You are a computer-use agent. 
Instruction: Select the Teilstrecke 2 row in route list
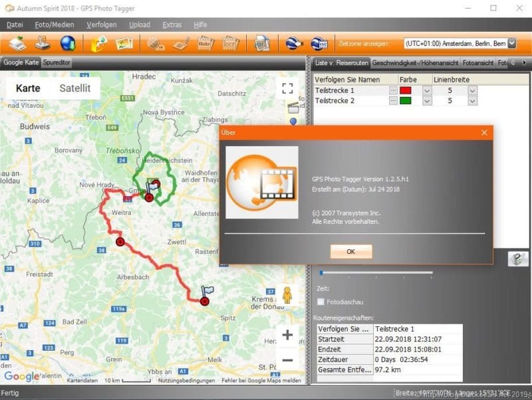pyautogui.click(x=396, y=101)
